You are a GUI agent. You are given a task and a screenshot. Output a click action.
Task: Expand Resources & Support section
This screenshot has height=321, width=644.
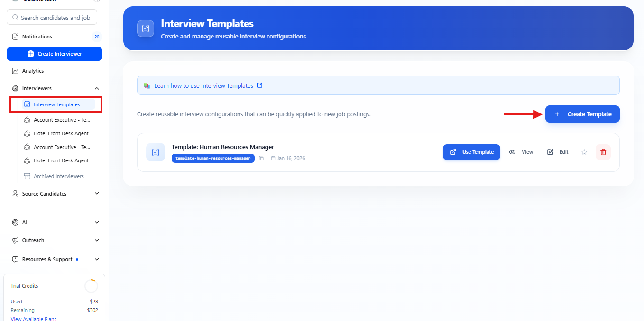97,259
